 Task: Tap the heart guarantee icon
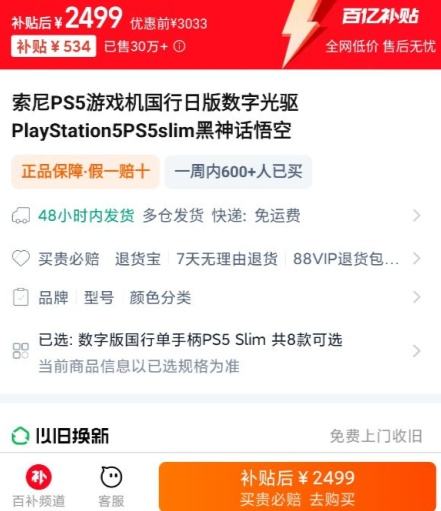tap(21, 258)
